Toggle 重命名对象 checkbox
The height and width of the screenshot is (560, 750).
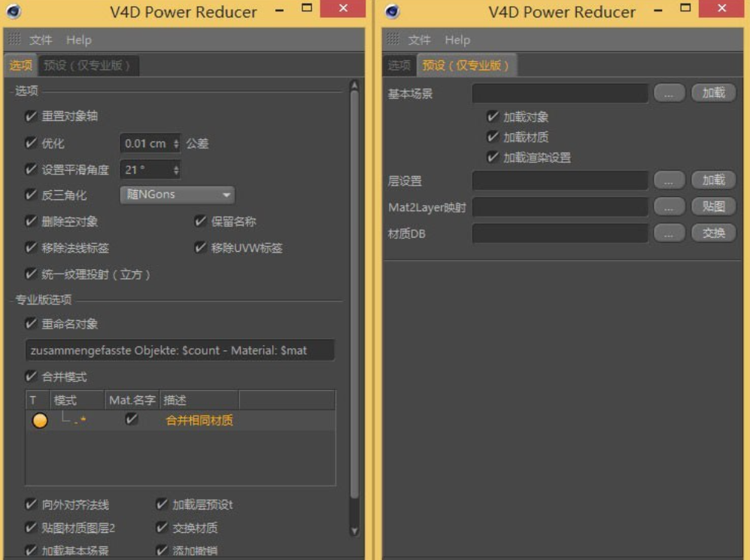click(31, 323)
